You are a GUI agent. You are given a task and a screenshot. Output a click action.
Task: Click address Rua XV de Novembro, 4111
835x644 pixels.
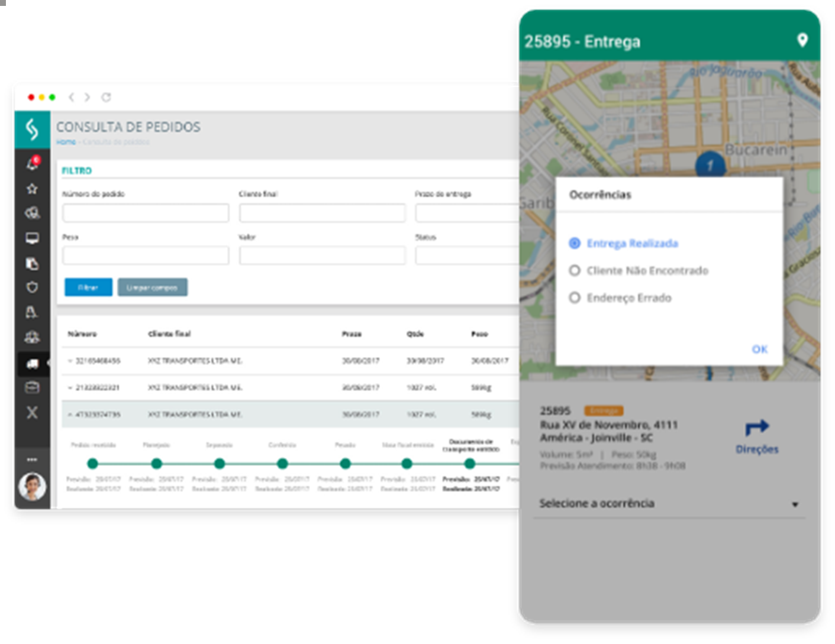pos(609,425)
